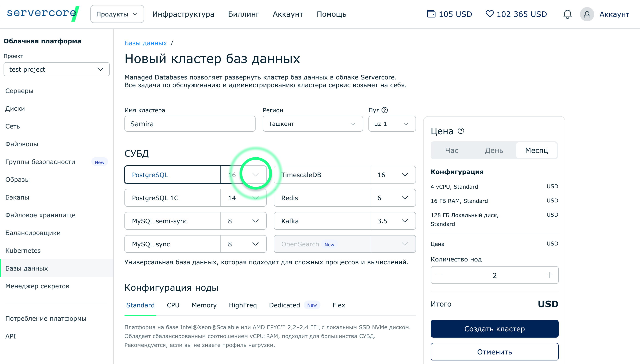Switch price period to День
The image size is (640, 364).
[x=494, y=150]
